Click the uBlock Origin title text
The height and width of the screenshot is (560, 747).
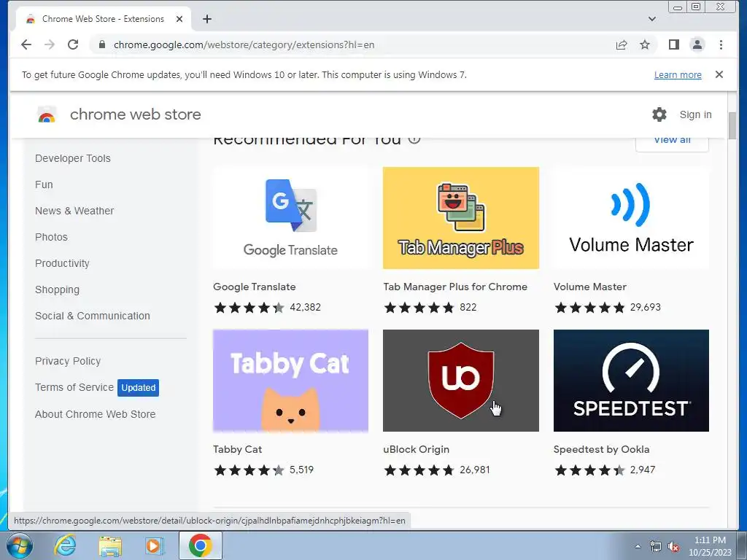point(416,449)
